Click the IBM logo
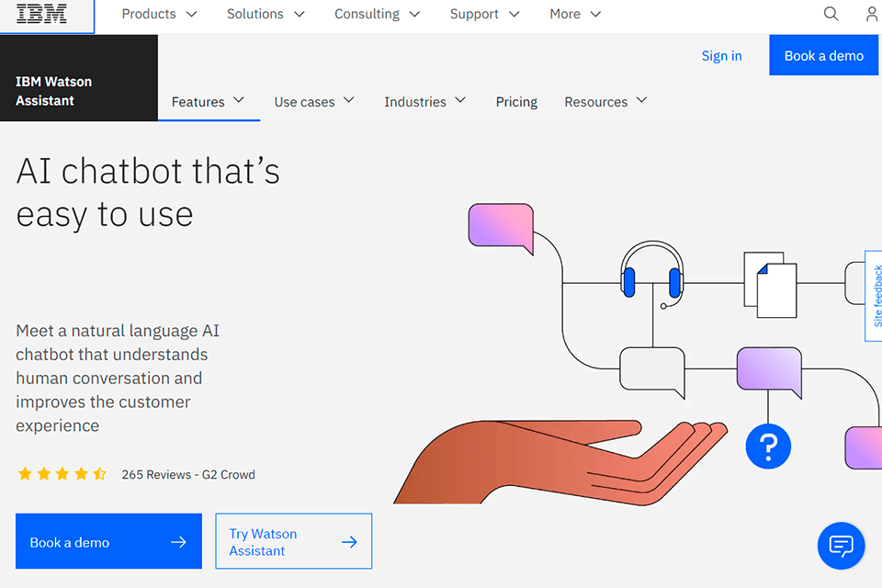The image size is (882, 588). click(41, 14)
